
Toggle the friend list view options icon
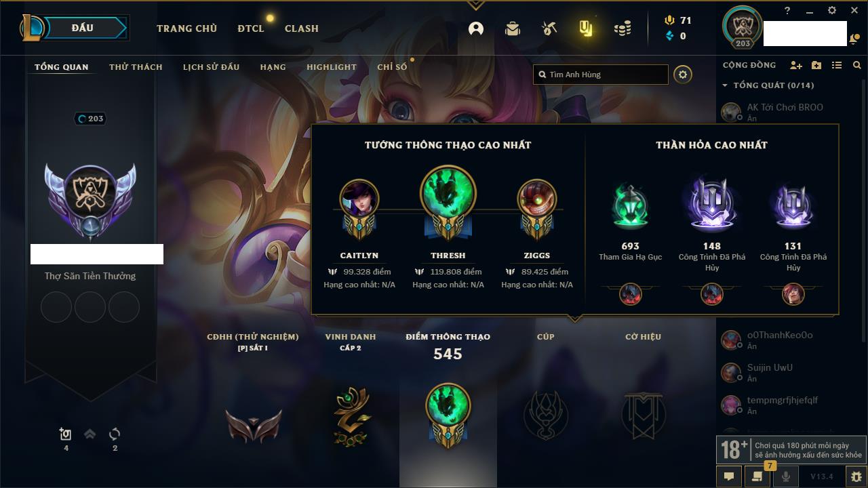[x=837, y=65]
